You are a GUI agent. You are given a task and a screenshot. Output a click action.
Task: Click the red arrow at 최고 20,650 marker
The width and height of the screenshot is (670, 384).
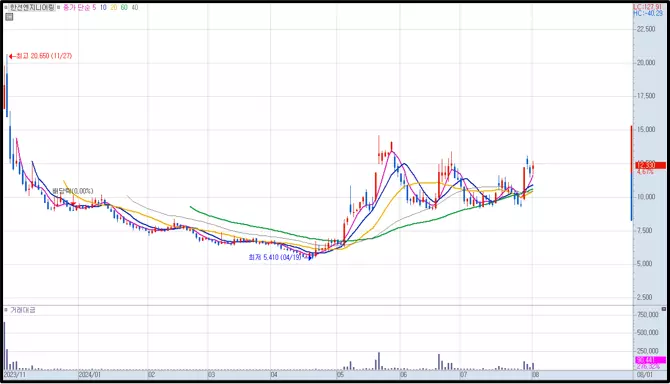tap(12, 56)
